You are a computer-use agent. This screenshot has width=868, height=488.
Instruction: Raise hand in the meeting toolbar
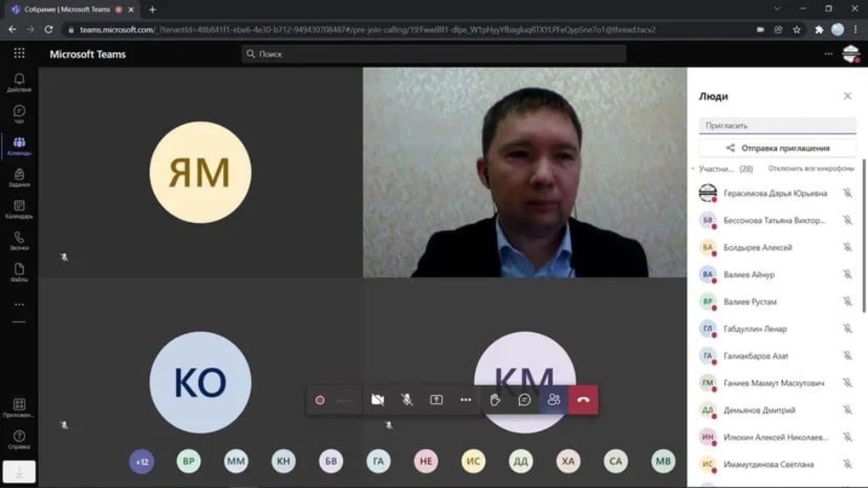click(495, 399)
